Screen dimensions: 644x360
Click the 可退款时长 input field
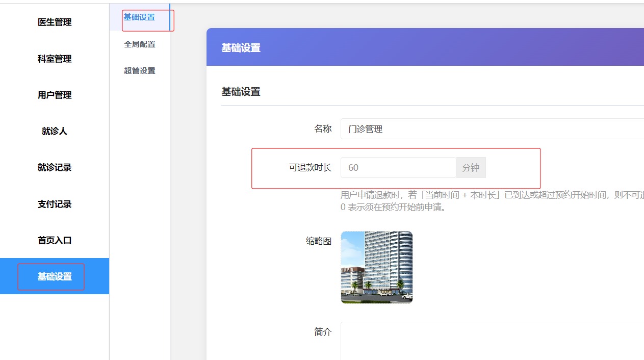[398, 167]
